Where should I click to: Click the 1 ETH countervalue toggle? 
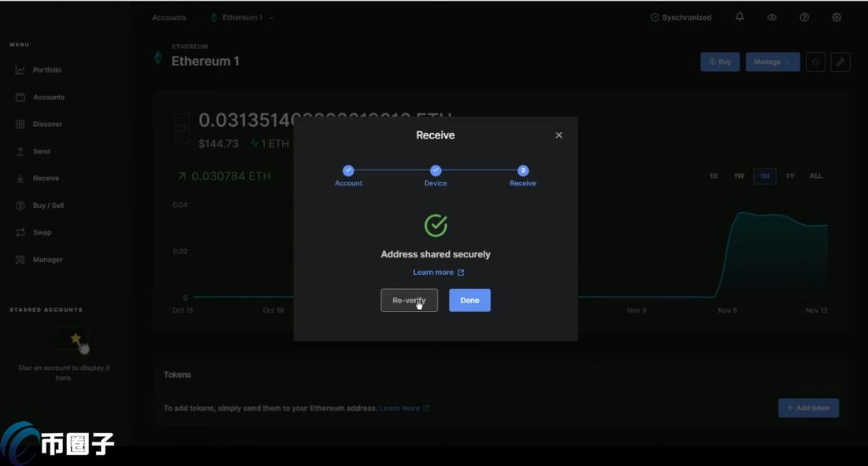coord(269,144)
